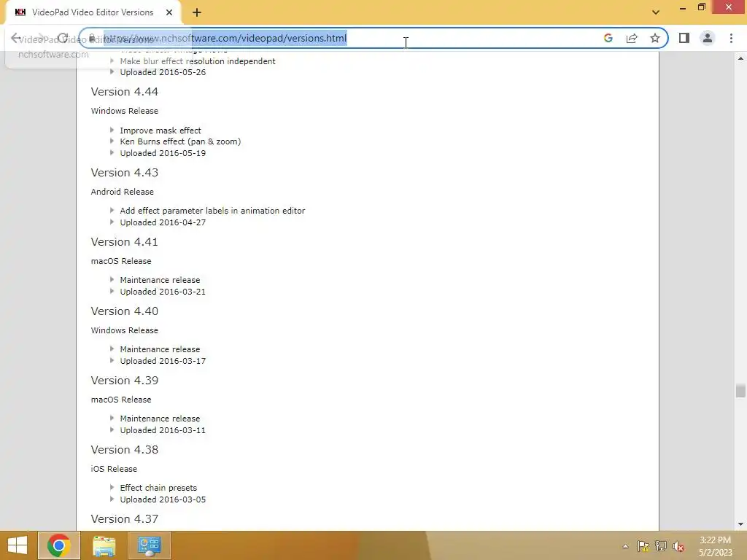Open the taskbar clock showing 3:22 PM
Screen dimensions: 747x560
[715, 545]
